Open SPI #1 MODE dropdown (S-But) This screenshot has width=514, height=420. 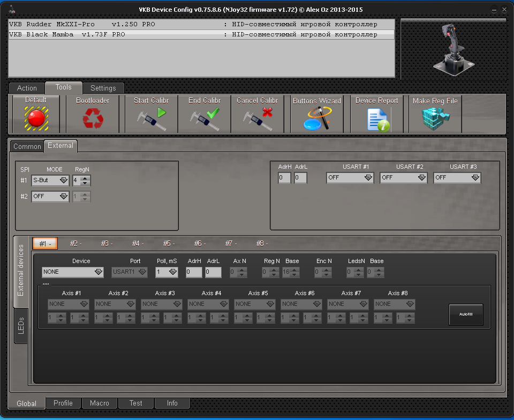coord(50,180)
